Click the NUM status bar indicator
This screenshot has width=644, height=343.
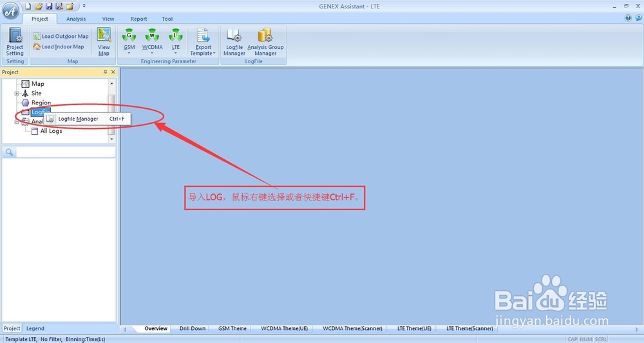[x=586, y=339]
